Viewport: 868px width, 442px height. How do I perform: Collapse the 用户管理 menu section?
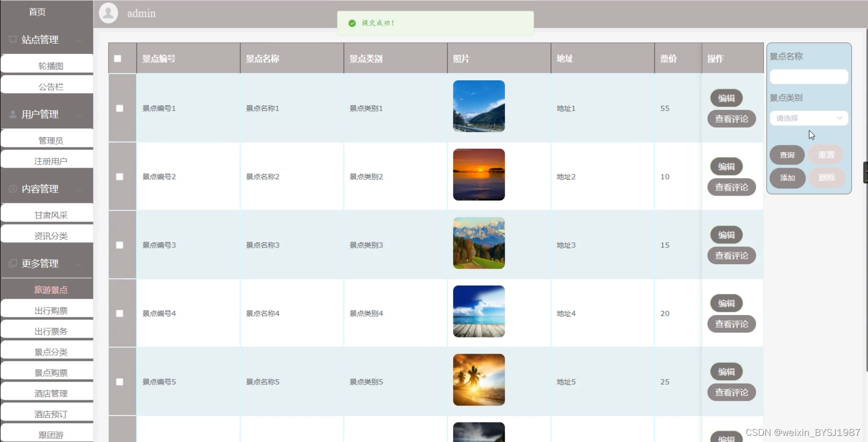[x=79, y=115]
